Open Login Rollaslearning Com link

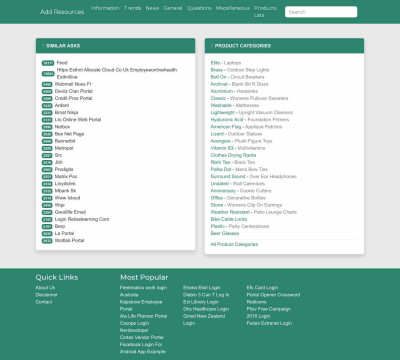[x=82, y=219]
